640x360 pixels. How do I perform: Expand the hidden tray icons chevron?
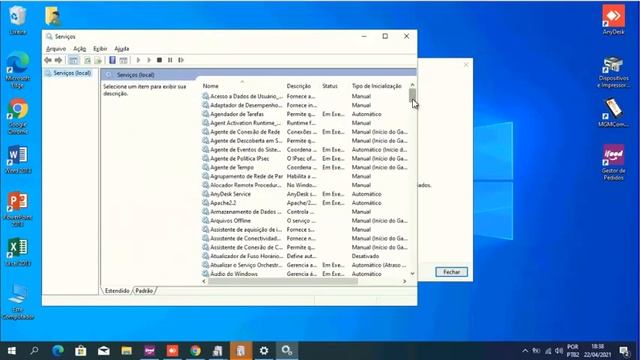(525, 351)
